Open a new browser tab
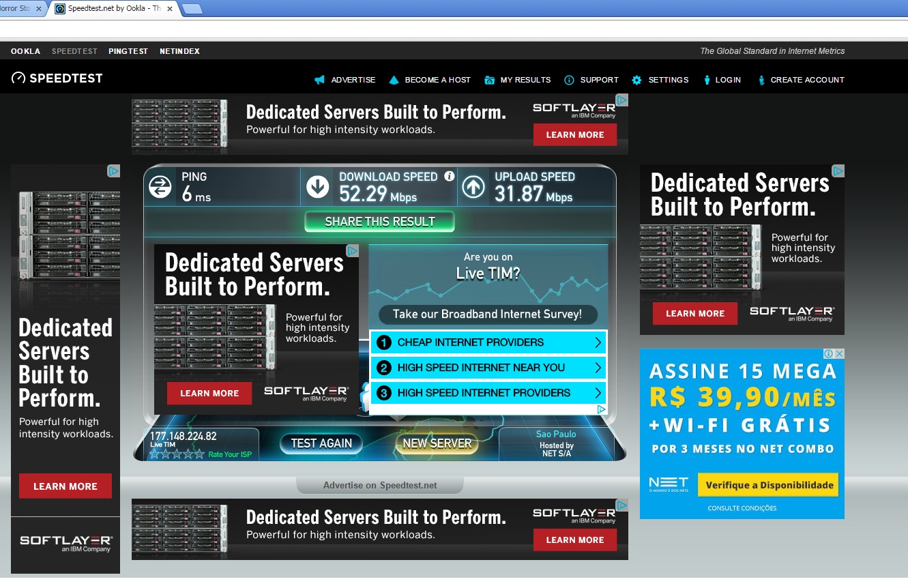Viewport: 908px width, 588px height. [x=192, y=9]
